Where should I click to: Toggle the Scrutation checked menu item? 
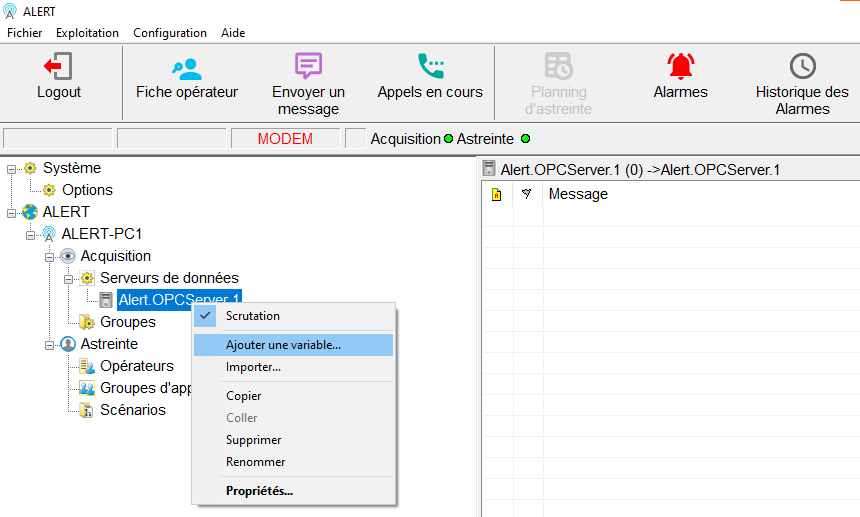pyautogui.click(x=252, y=316)
